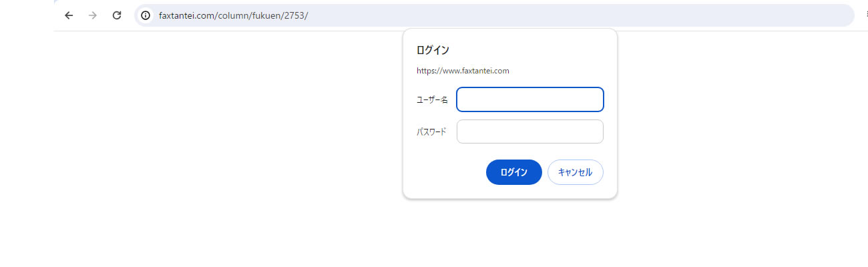Click the browser forward arrow
The height and width of the screenshot is (267, 868).
click(93, 15)
